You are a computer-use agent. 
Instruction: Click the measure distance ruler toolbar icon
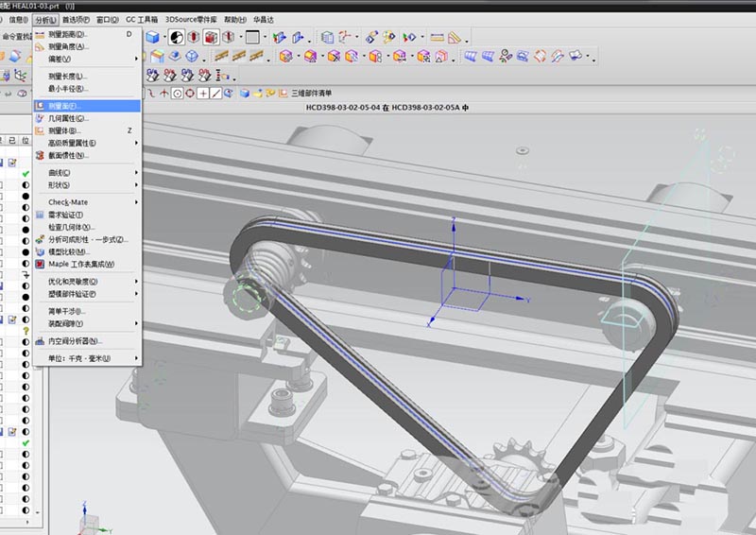[438, 38]
